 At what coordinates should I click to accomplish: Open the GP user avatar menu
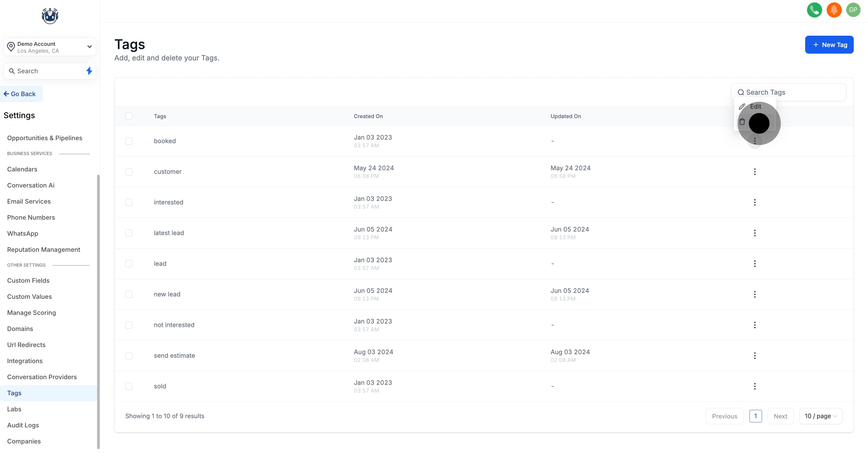tap(853, 10)
